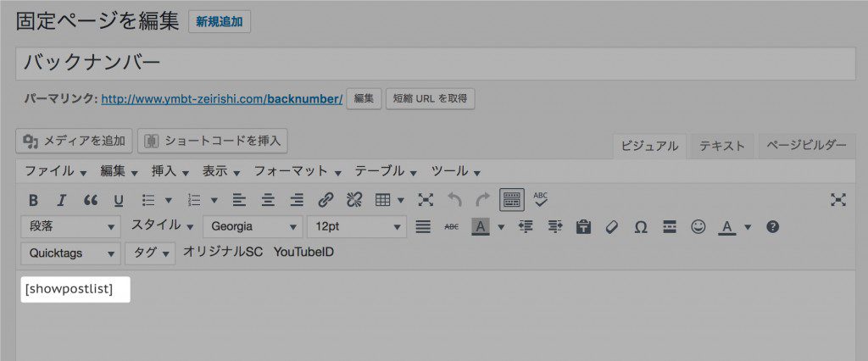Click the 新規追加 button
The width and height of the screenshot is (868, 361).
coord(220,21)
